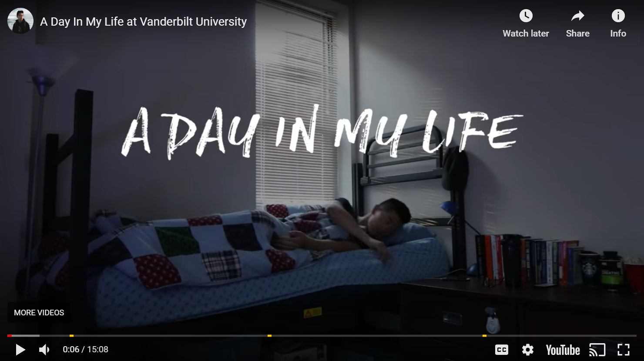Open the Share options
Screen dimensions: 644x361
pos(577,23)
